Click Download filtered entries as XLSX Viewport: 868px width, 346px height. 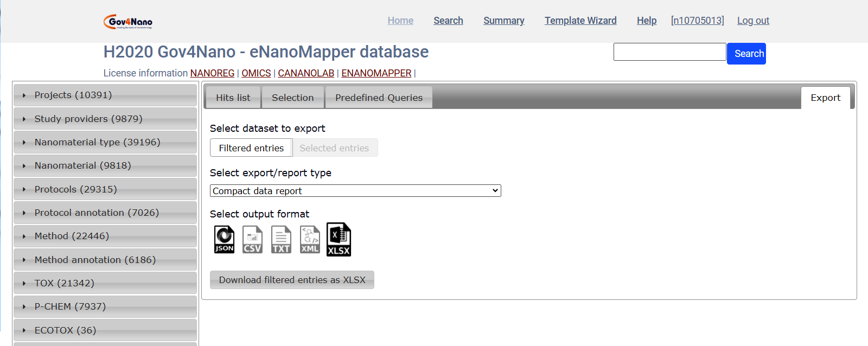pos(292,280)
